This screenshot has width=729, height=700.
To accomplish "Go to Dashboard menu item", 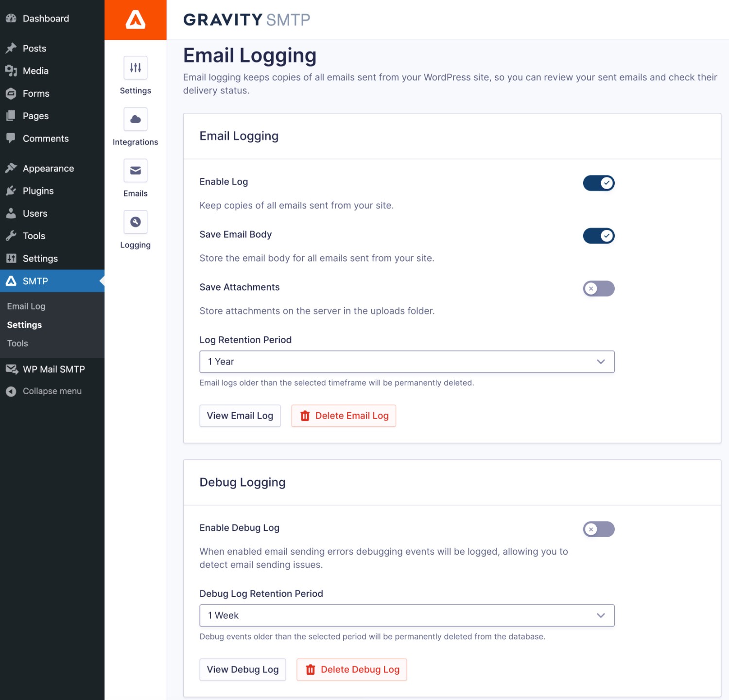I will pos(46,18).
